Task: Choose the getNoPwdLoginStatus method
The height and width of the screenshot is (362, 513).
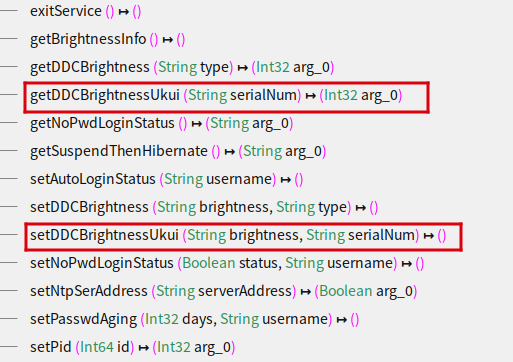Action: pos(161,123)
